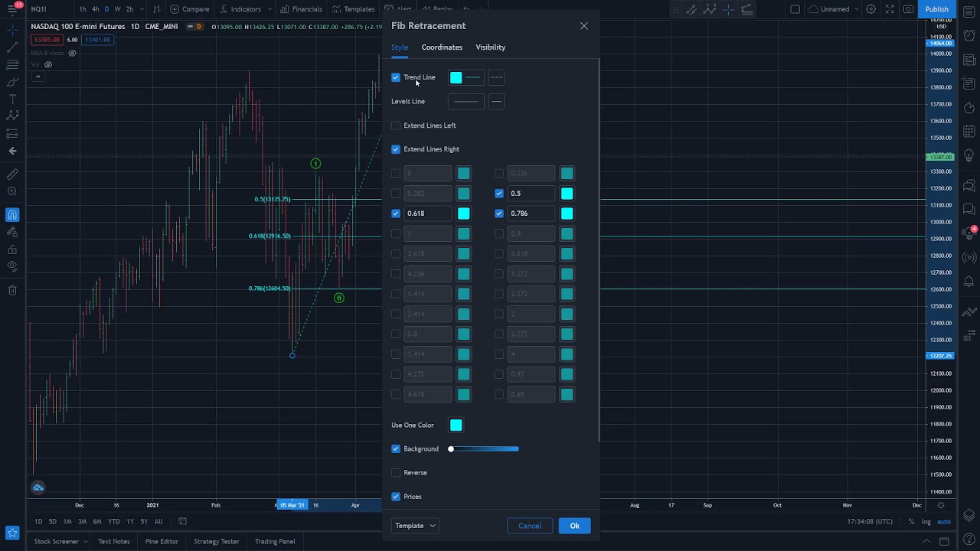Open the Template dropdown
Viewport: 980px width, 551px height.
(x=416, y=526)
